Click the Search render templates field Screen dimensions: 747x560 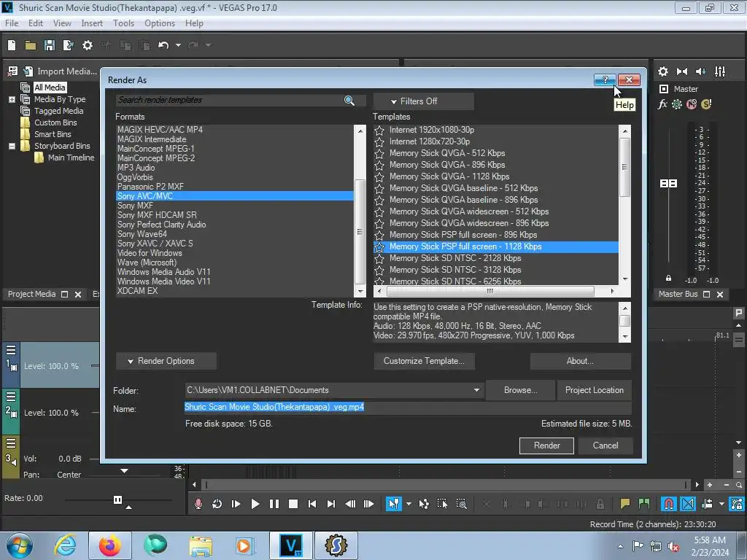pyautogui.click(x=230, y=100)
